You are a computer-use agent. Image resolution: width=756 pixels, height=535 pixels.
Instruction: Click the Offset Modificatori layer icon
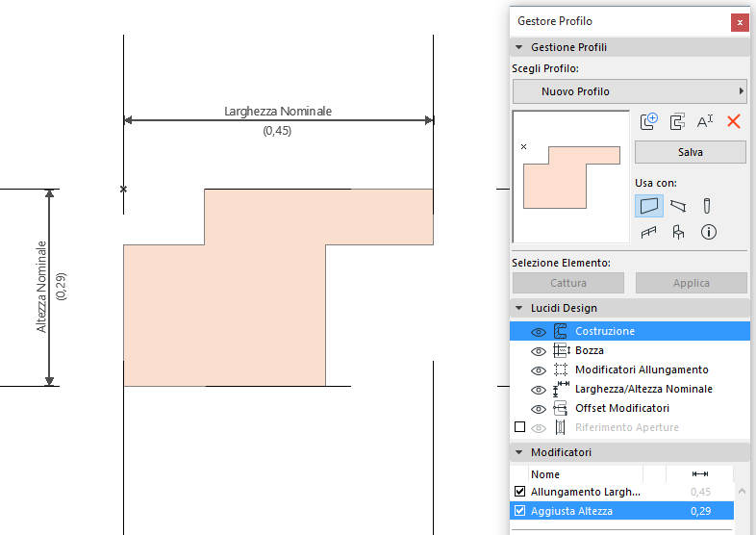[x=560, y=408]
